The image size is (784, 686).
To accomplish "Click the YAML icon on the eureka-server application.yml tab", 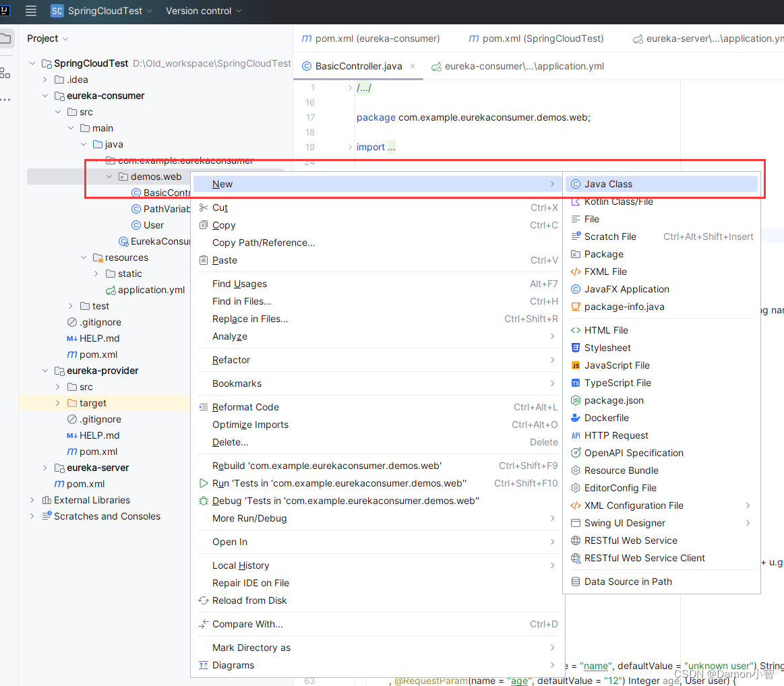I will click(638, 38).
